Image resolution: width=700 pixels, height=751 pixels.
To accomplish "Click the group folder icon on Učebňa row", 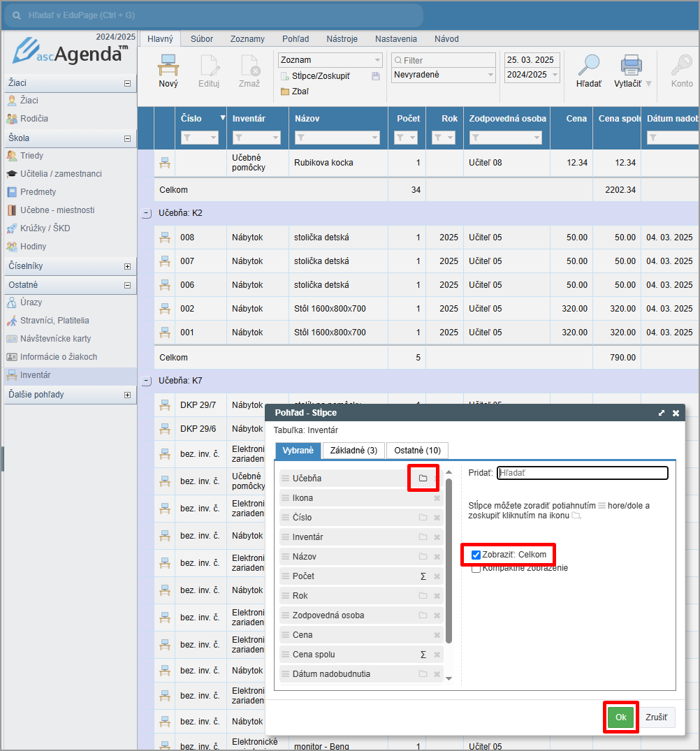I will 423,478.
